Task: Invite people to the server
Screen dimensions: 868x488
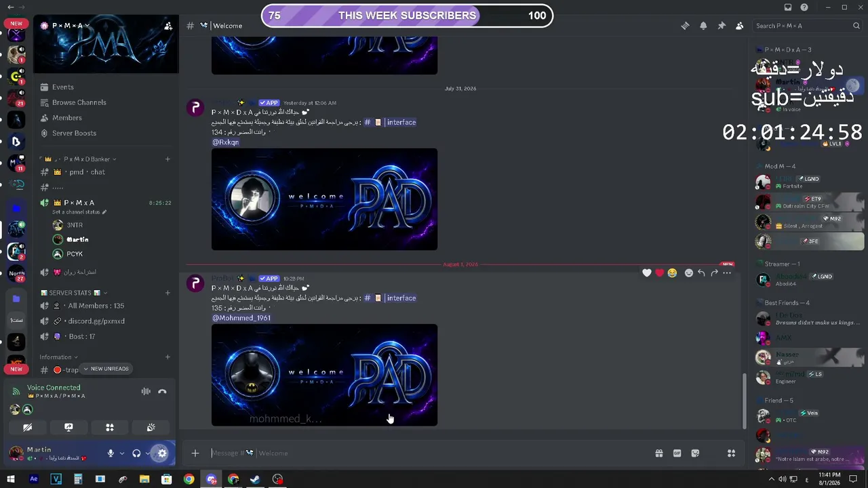Action: point(167,26)
